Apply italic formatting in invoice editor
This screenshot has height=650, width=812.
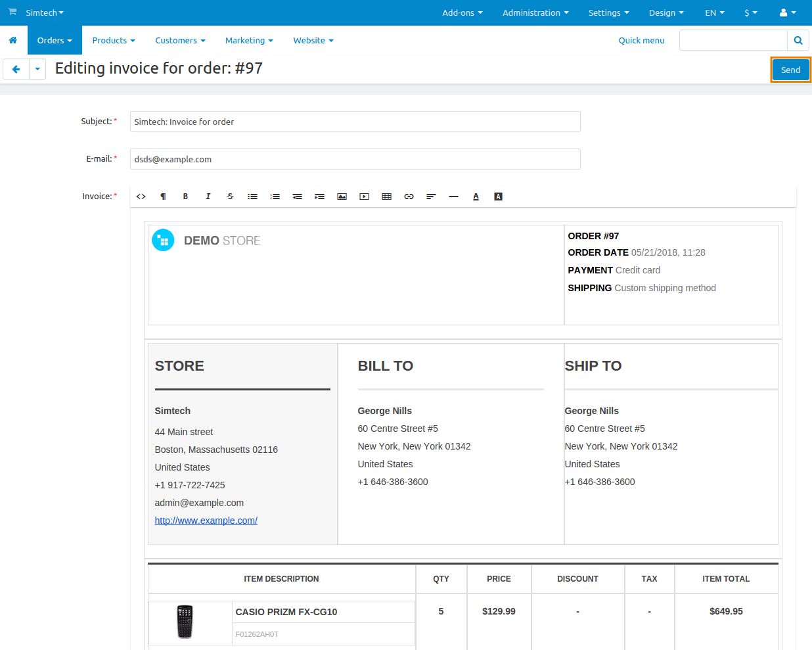click(x=208, y=197)
